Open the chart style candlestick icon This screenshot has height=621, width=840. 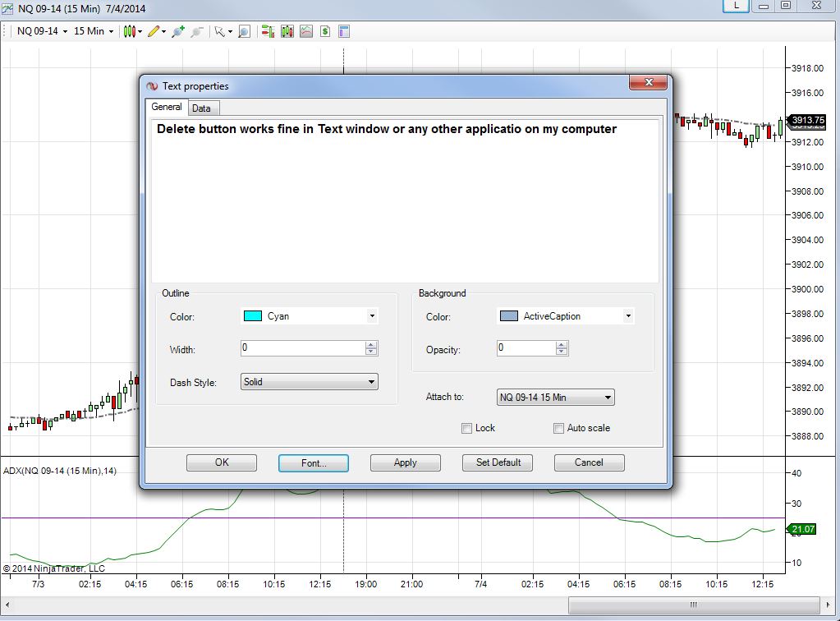129,31
